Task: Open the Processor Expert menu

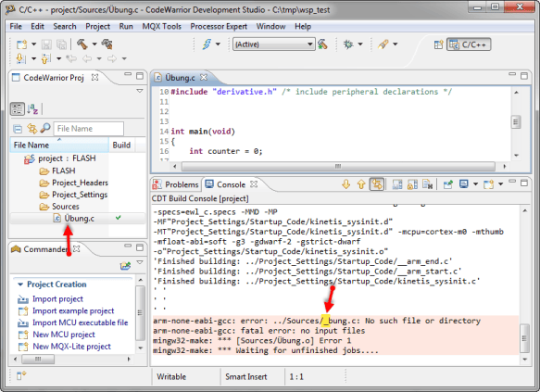Action: click(219, 27)
